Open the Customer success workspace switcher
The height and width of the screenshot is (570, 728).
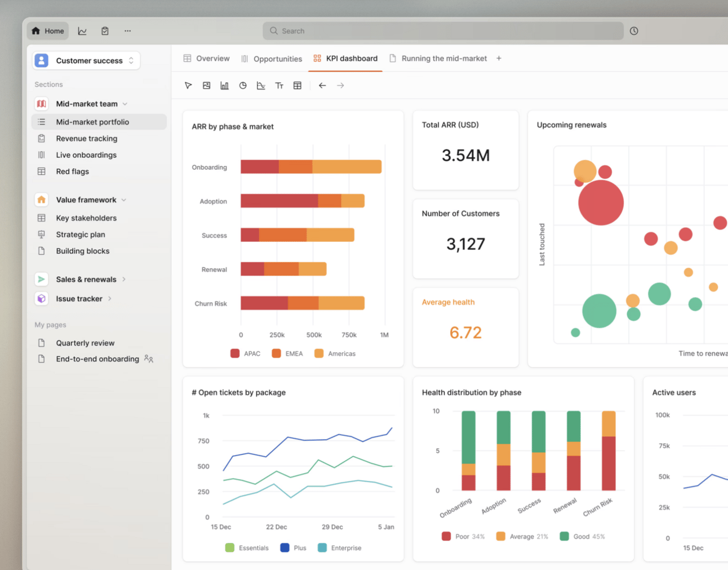(x=86, y=60)
